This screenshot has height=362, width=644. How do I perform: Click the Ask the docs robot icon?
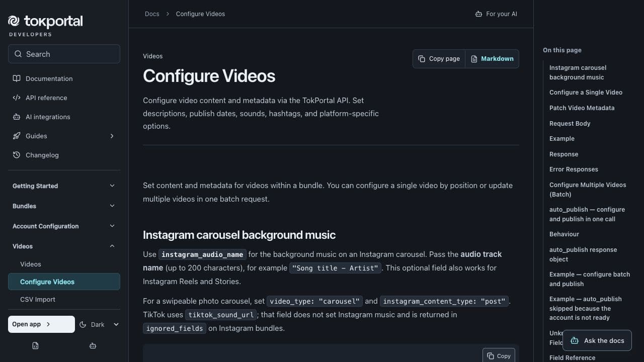575,340
